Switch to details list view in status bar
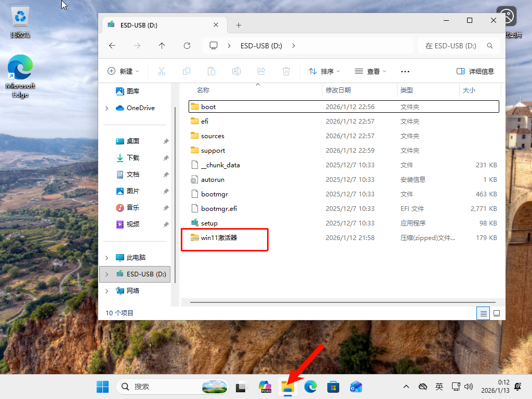Screen dimensions: 532x399 click(x=484, y=313)
